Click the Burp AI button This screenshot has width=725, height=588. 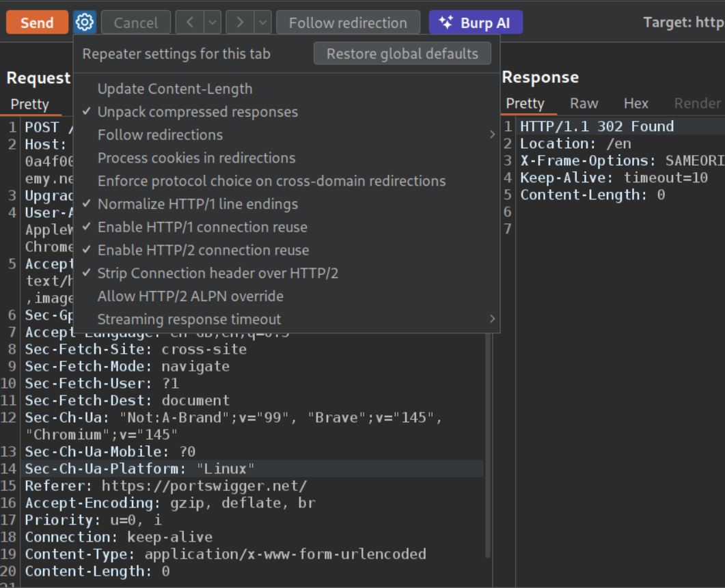point(475,23)
